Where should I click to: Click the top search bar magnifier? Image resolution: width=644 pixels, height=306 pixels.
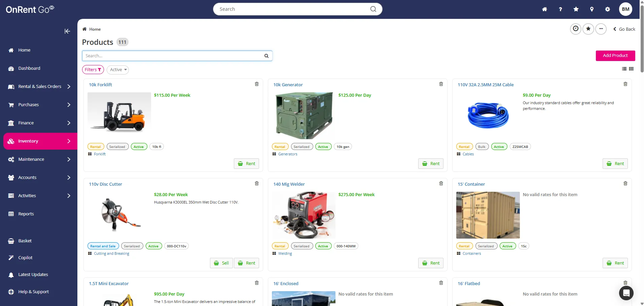(373, 9)
